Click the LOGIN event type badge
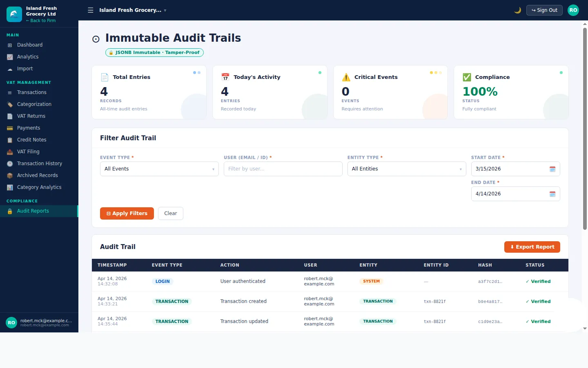Viewport: 588px width, 368px height. 163,281
